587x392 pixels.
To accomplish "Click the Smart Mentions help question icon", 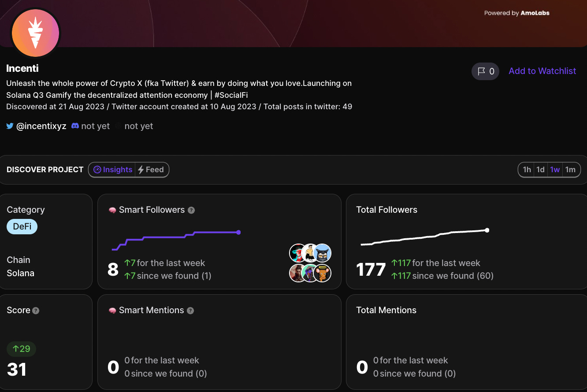I will tap(190, 311).
